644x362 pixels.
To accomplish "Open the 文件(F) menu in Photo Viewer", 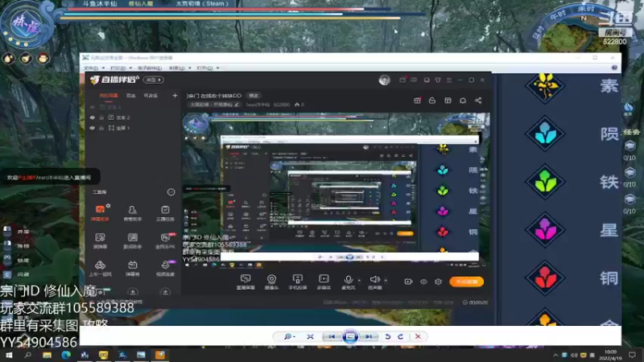I will point(93,68).
